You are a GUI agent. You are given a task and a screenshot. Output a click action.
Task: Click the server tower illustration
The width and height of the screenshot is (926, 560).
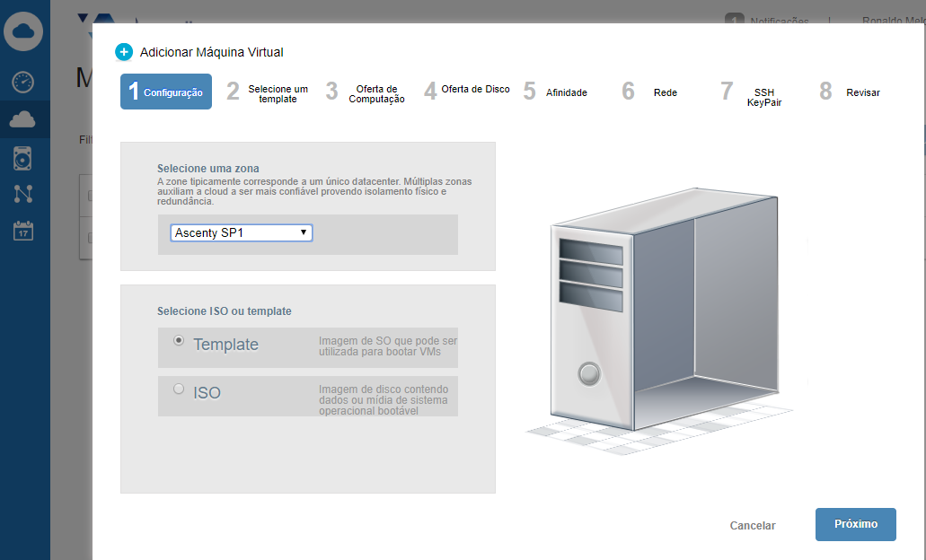pos(660,314)
